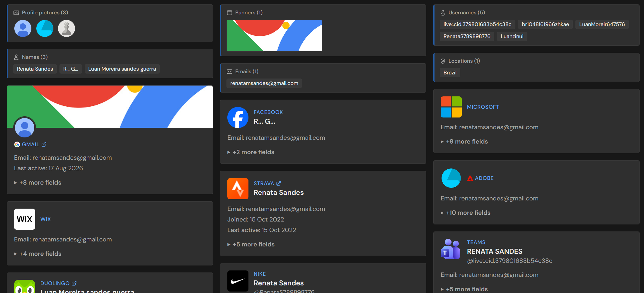This screenshot has width=644, height=293.
Task: Select the Luan Moreira sandes guerra chip
Action: click(x=122, y=69)
